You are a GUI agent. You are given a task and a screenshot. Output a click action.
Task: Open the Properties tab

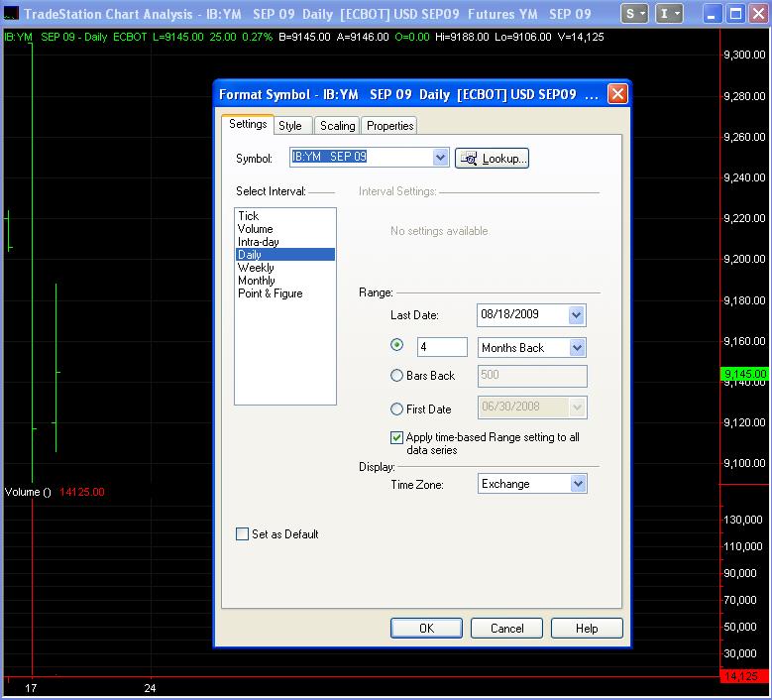click(x=389, y=126)
